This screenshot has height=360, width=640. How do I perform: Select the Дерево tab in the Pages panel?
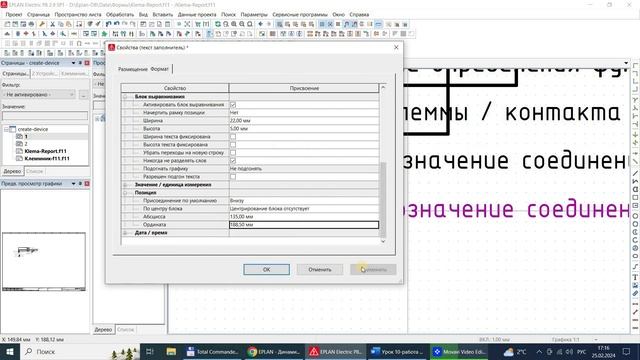point(12,171)
